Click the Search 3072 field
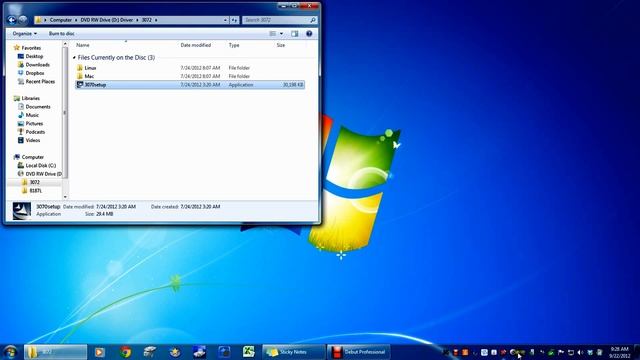This screenshot has height=360, width=640. coord(280,20)
